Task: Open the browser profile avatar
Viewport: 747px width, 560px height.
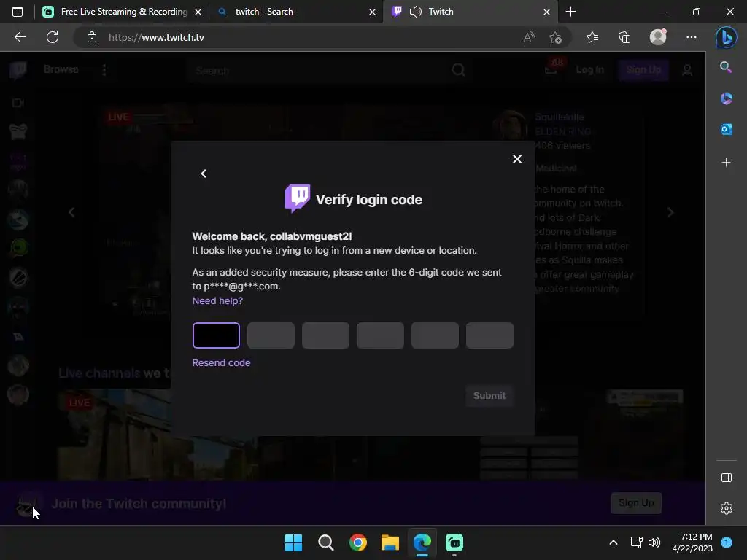Action: [x=658, y=37]
